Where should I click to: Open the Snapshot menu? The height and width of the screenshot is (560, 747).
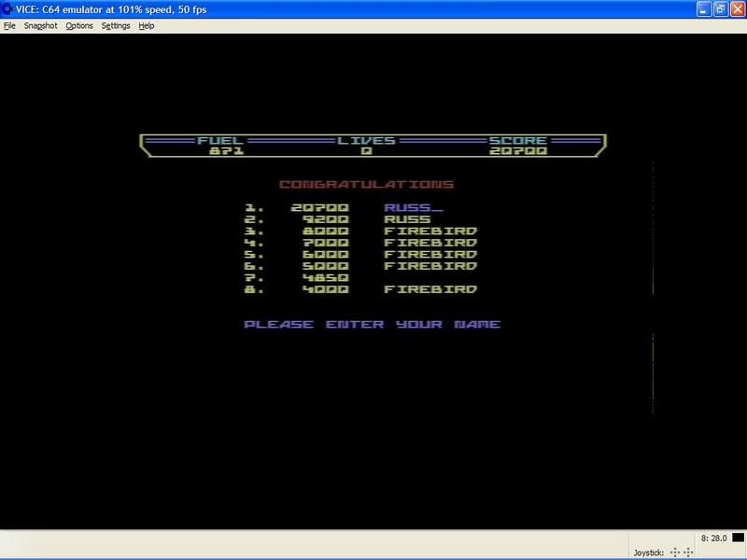pos(41,26)
